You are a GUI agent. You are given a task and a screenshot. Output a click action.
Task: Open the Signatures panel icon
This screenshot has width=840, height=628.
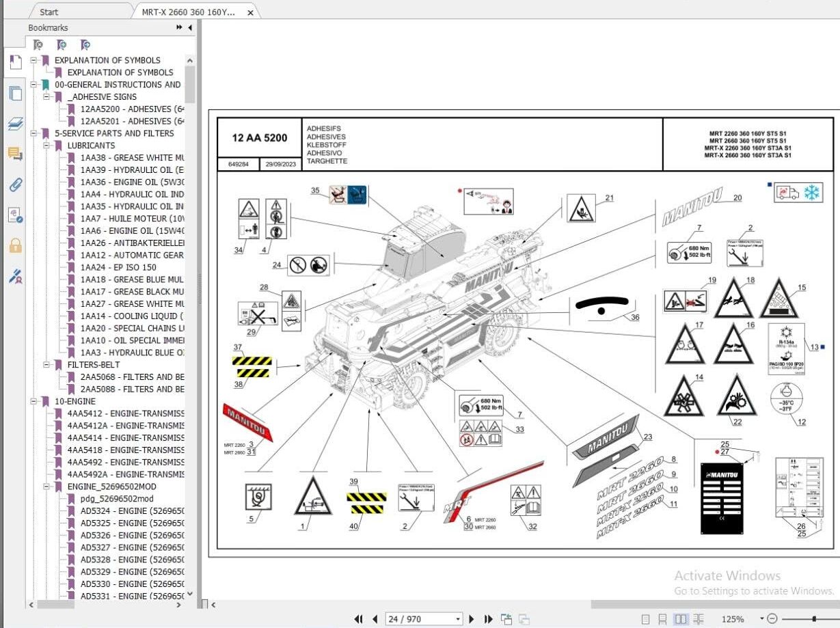coord(15,215)
